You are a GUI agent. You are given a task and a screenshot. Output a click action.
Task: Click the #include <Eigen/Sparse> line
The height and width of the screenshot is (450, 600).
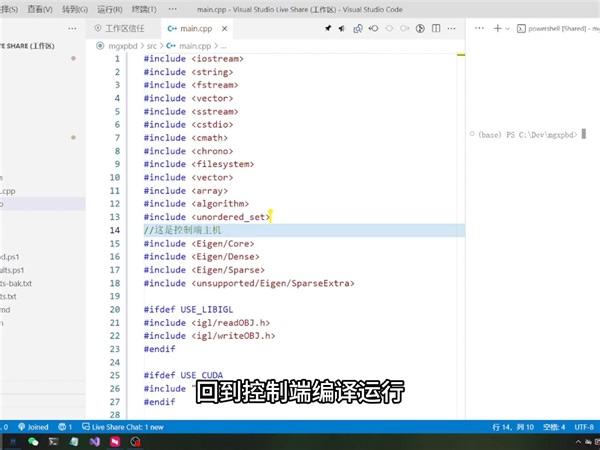[204, 270]
